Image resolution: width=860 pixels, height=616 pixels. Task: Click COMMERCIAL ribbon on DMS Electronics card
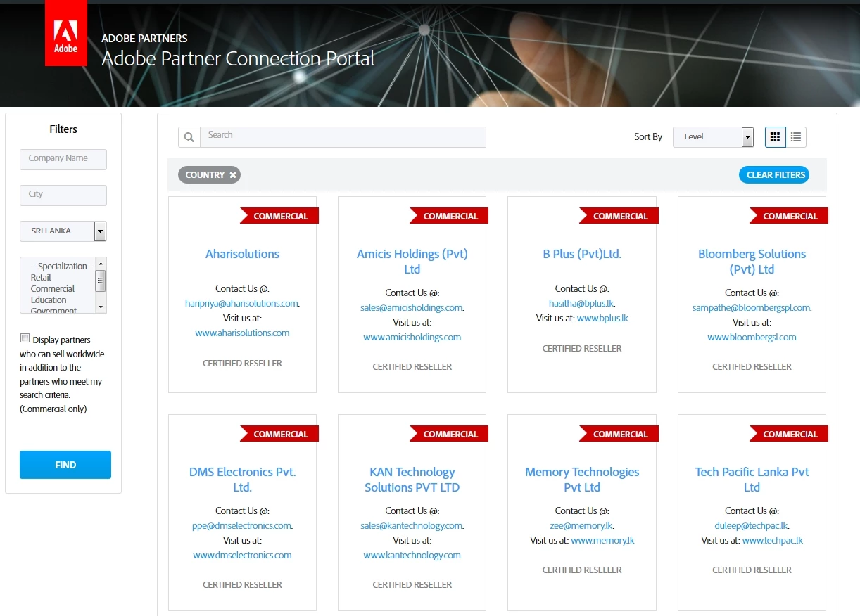[279, 434]
